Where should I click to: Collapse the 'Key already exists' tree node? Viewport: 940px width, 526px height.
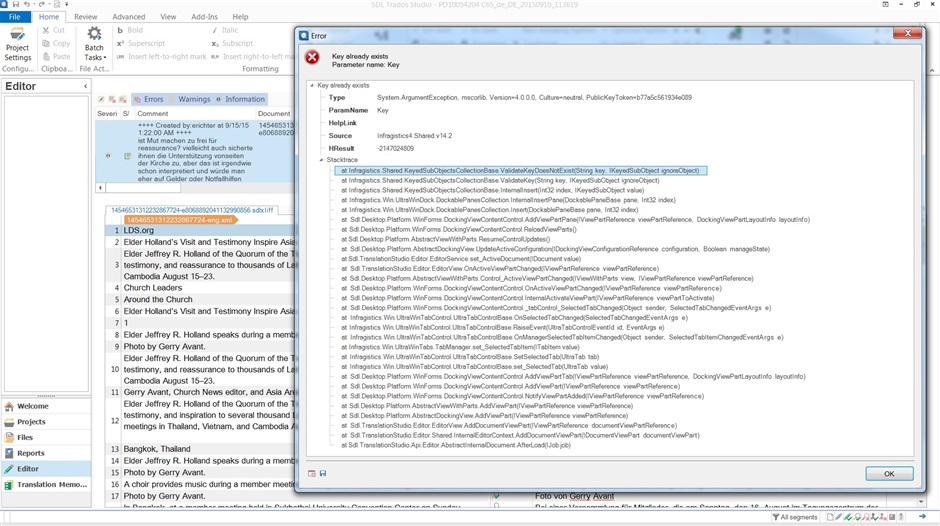312,86
